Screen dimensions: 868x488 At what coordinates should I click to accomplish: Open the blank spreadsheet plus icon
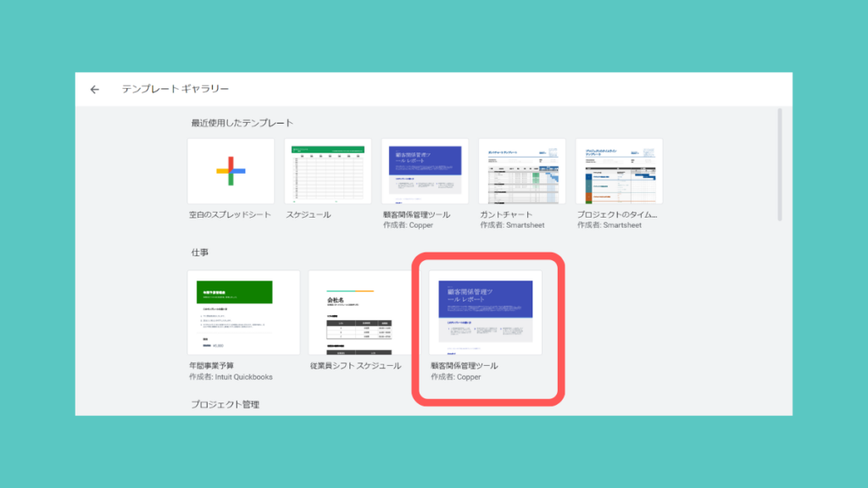pos(231,170)
